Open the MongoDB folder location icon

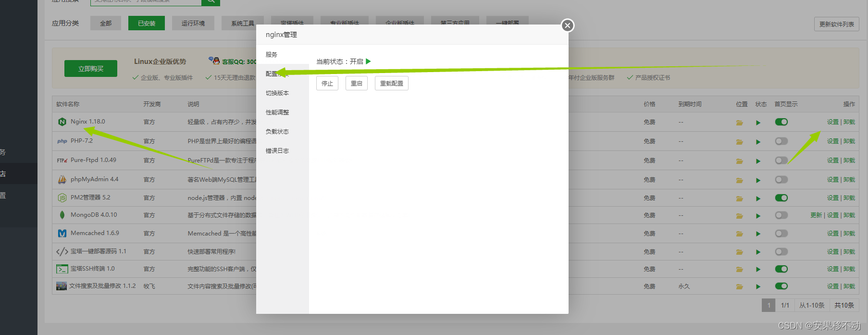pos(740,216)
